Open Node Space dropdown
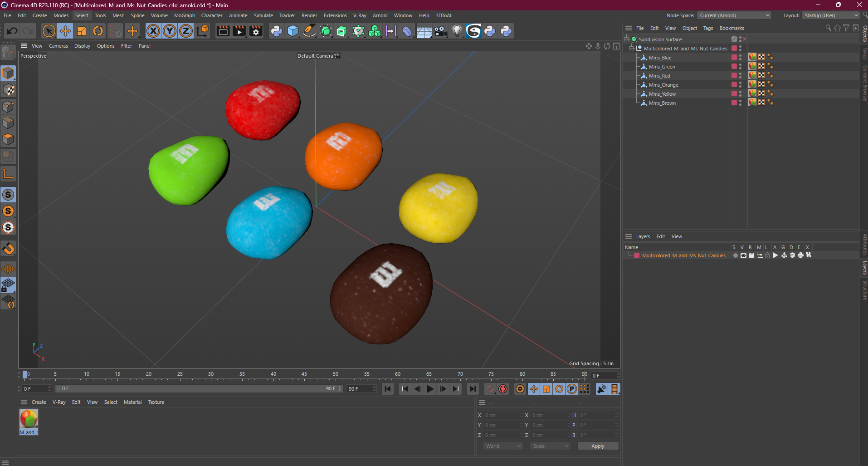Viewport: 868px width, 466px height. 734,15
